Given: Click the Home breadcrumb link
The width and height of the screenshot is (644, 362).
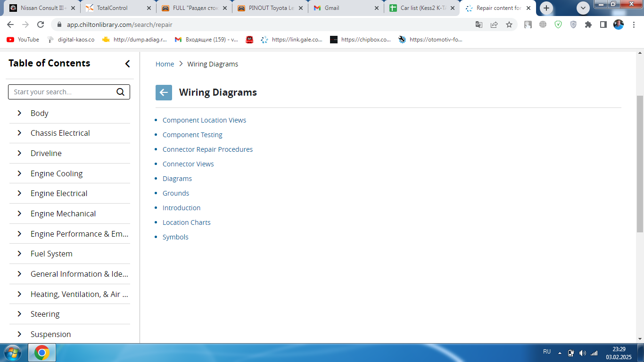Looking at the screenshot, I should 165,64.
